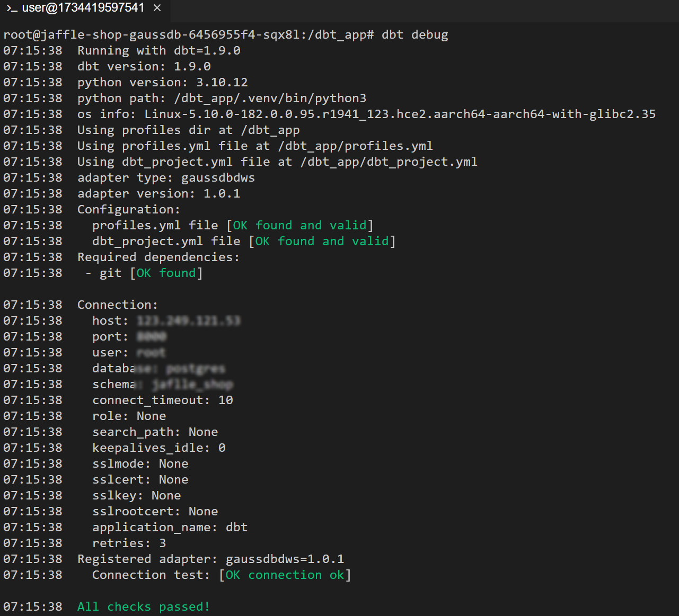Click the 'connect_timeout: 10' line

coord(162,400)
